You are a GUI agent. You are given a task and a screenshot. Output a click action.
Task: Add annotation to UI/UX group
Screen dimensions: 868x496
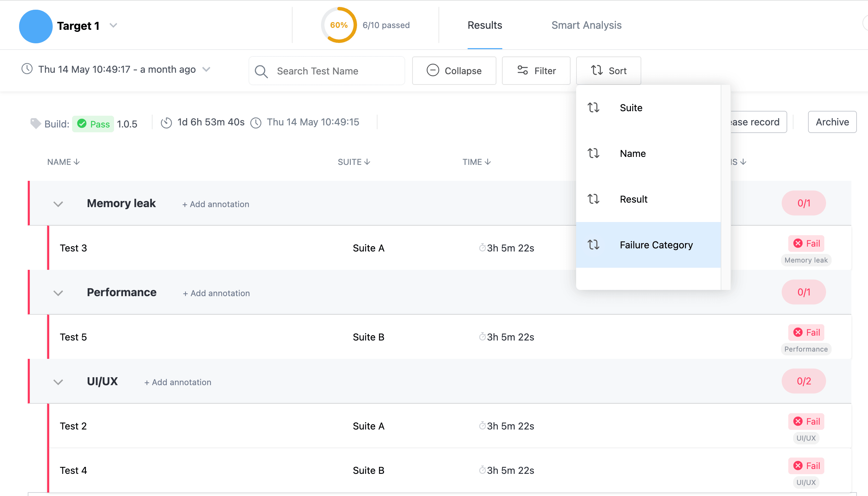178,382
